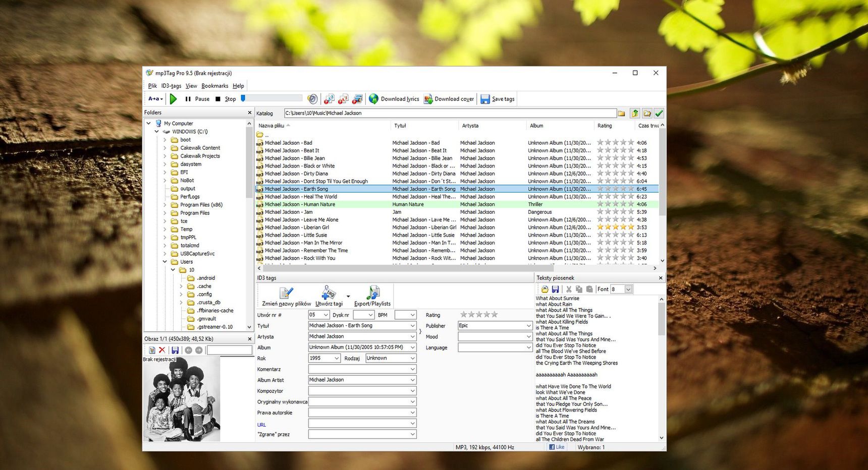Open the View menu
This screenshot has height=470, width=868.
191,86
